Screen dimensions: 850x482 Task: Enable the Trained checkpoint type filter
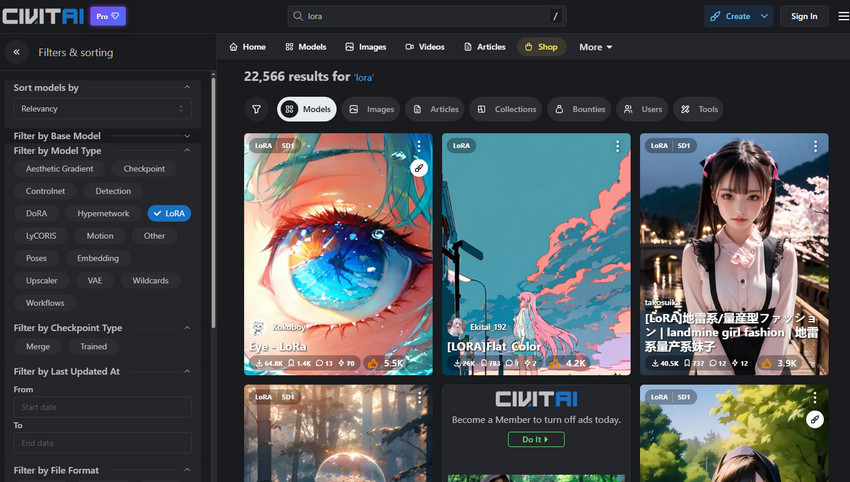click(x=93, y=347)
